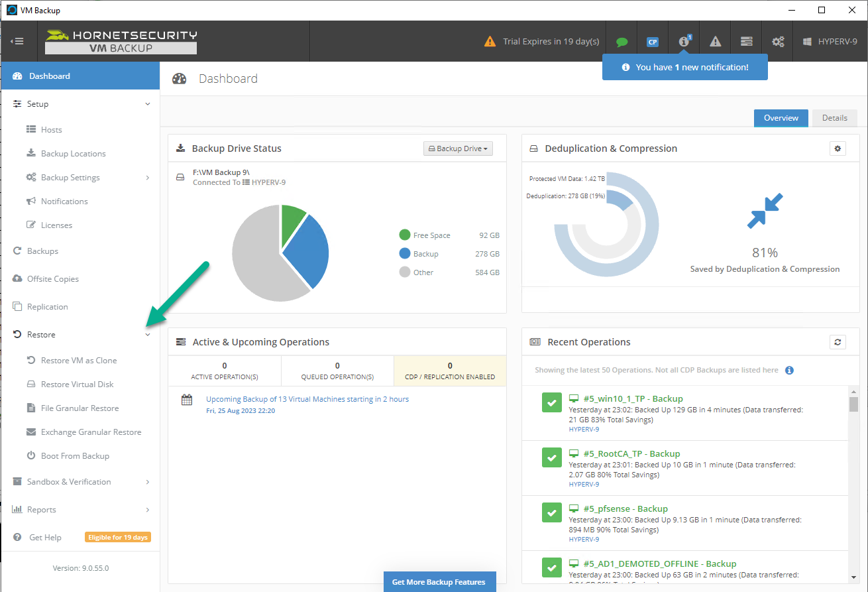
Task: Open the settings gears icon in header
Action: tap(778, 42)
